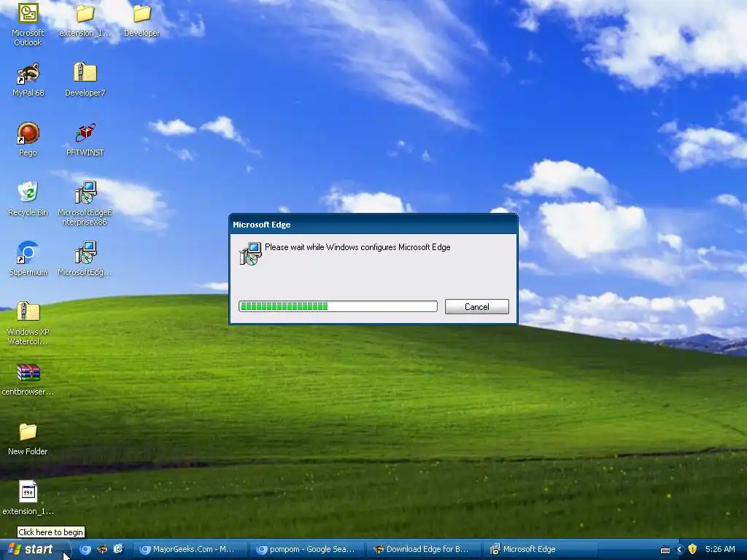747x560 pixels.
Task: Click the Microsoft Edge dialog title bar
Action: (x=373, y=225)
